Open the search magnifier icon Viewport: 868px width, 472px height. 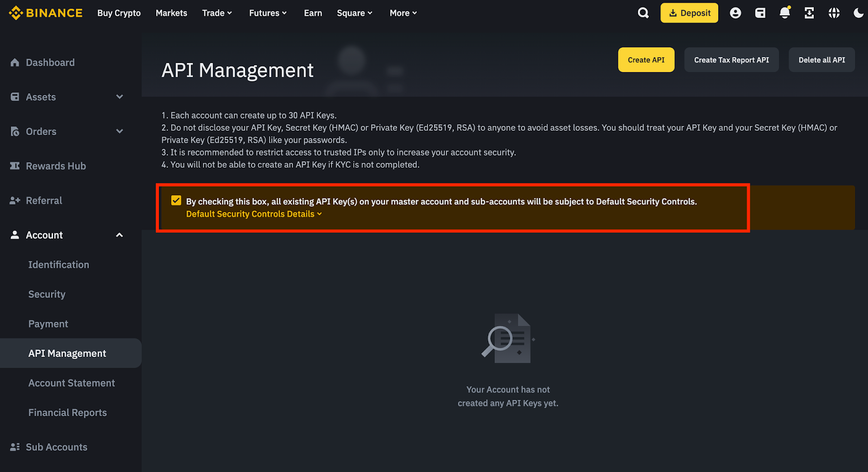(643, 13)
